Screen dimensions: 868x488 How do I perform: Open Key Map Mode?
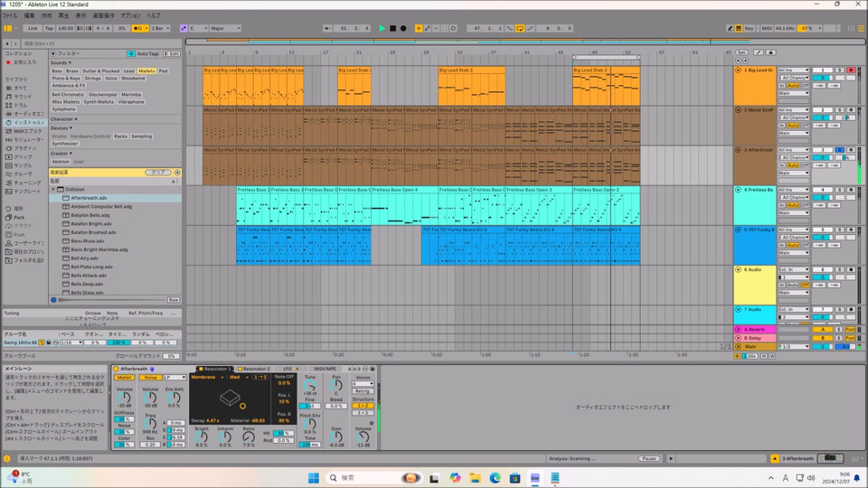tap(749, 28)
